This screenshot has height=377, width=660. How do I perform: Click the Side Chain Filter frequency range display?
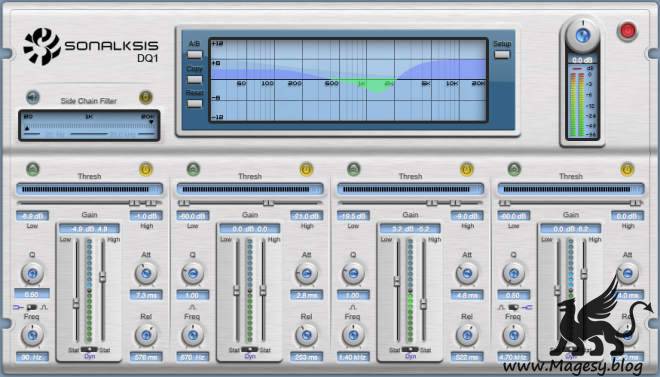coord(89,125)
